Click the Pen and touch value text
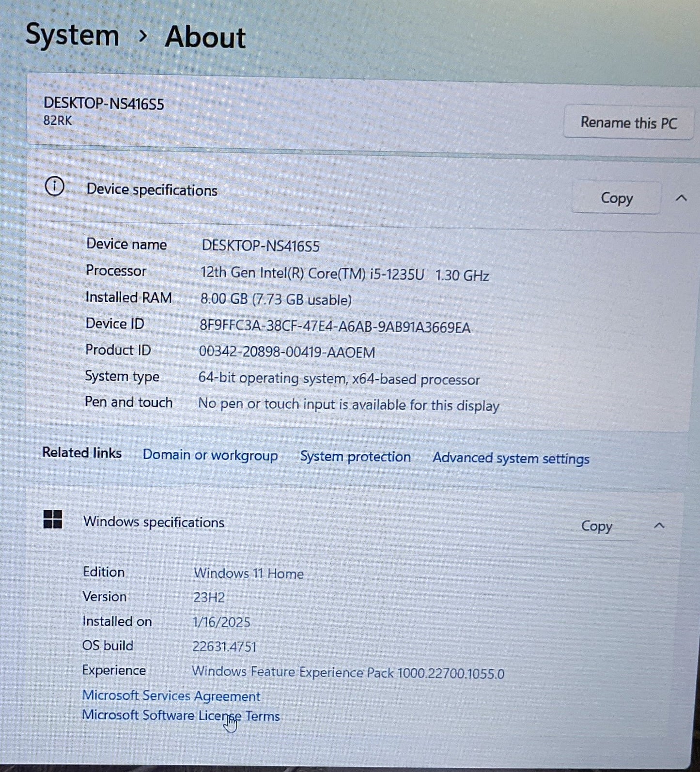Image resolution: width=700 pixels, height=772 pixels. (x=349, y=405)
